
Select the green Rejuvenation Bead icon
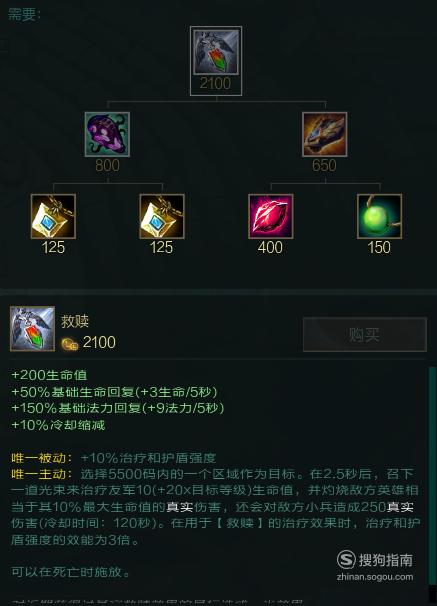[x=379, y=216]
